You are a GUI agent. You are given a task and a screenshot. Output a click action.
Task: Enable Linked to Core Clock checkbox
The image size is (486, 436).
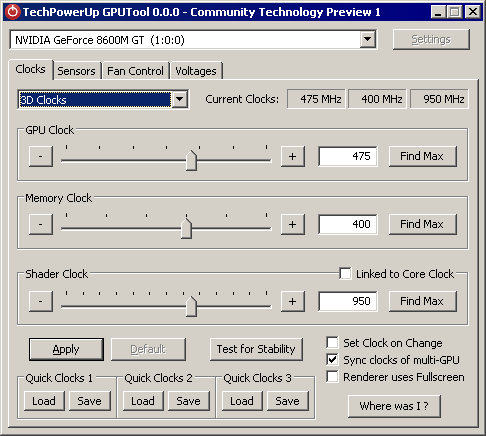click(345, 274)
